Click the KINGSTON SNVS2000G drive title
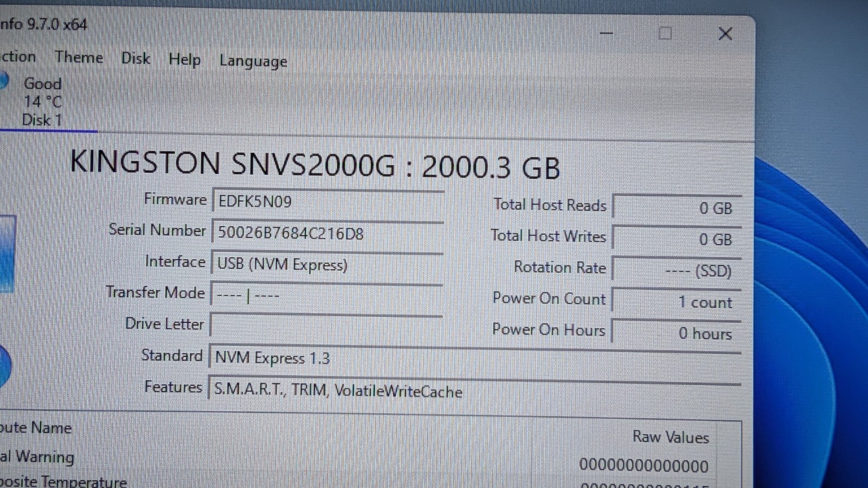Viewport: 868px width, 488px height. pos(315,165)
